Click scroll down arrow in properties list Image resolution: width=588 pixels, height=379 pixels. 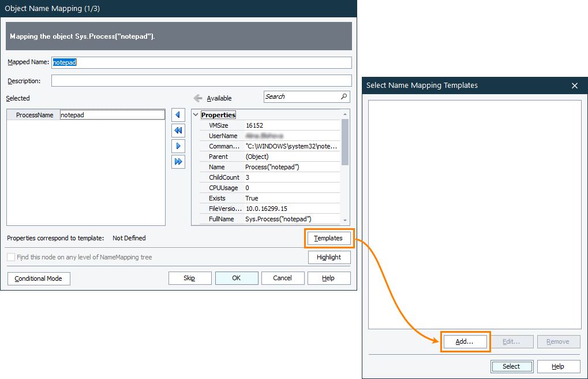coord(345,220)
